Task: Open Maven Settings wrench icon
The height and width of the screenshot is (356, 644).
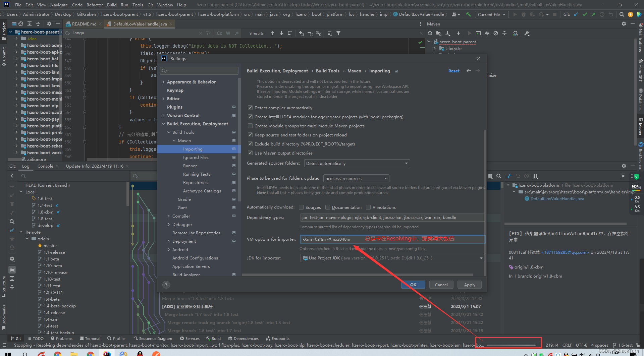Action: 527,33
